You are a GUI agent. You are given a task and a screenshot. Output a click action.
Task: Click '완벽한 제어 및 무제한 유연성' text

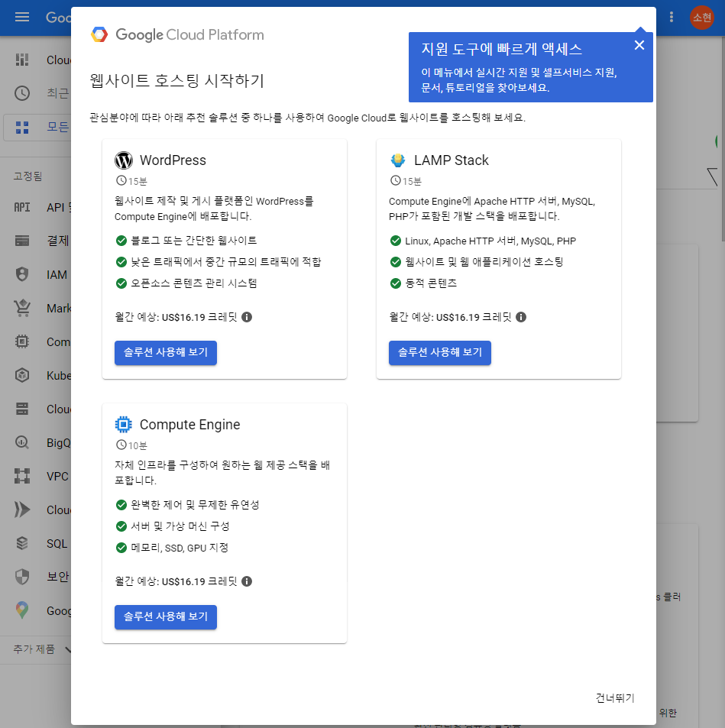tap(195, 505)
